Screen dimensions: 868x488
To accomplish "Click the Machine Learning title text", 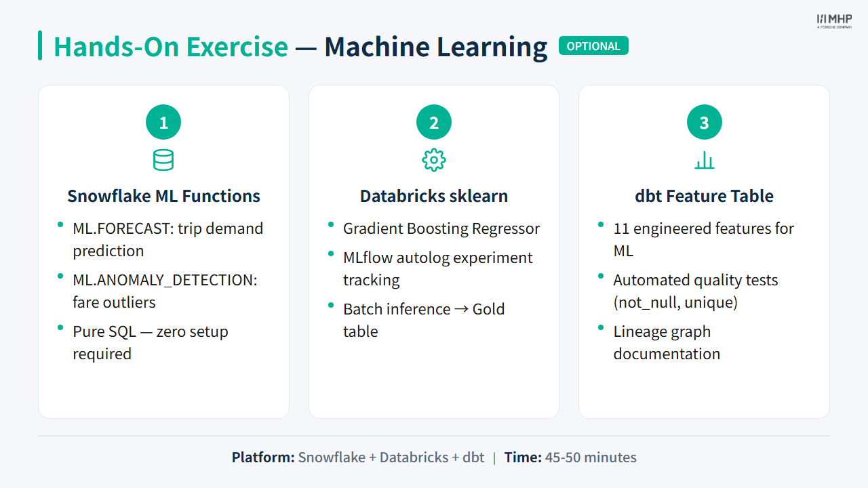I will (x=435, y=47).
